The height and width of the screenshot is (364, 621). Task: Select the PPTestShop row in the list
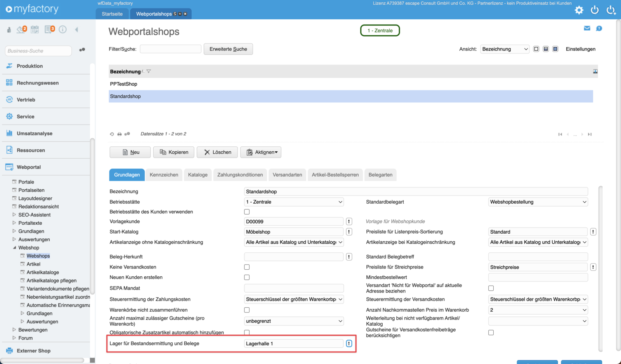(x=351, y=84)
